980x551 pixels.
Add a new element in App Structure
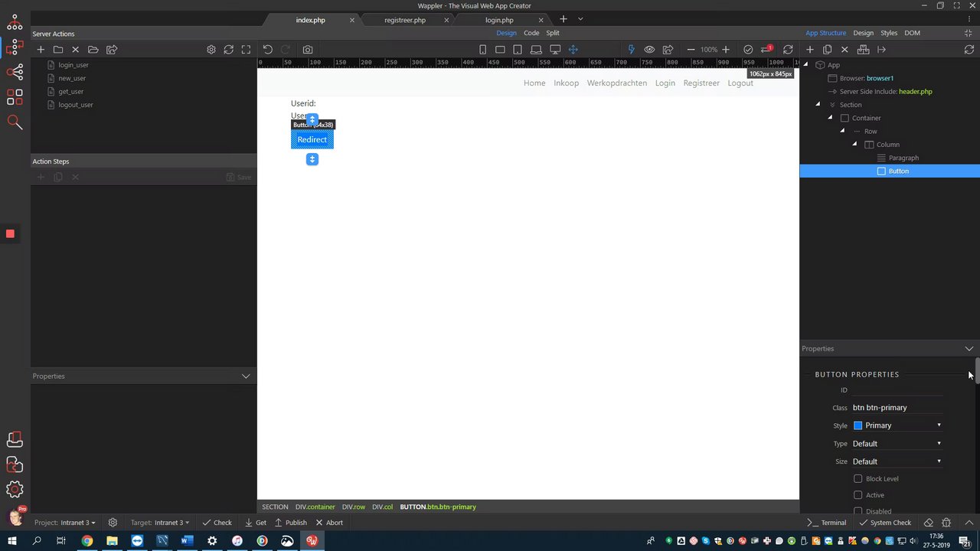(x=809, y=50)
